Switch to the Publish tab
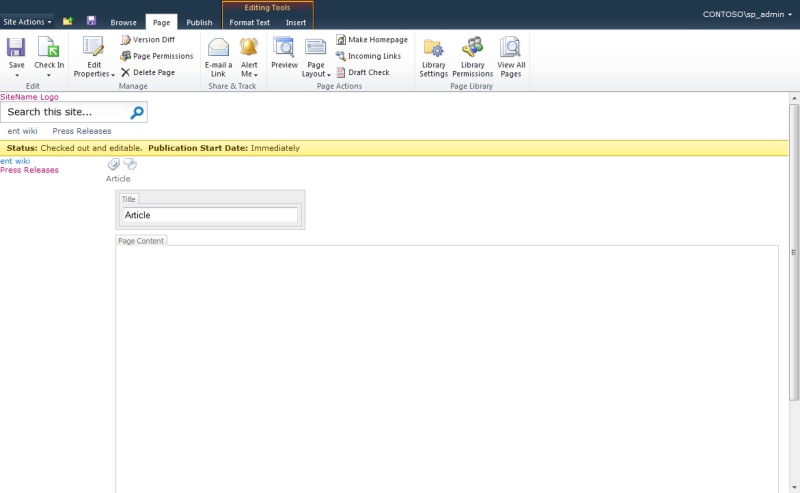 [199, 22]
